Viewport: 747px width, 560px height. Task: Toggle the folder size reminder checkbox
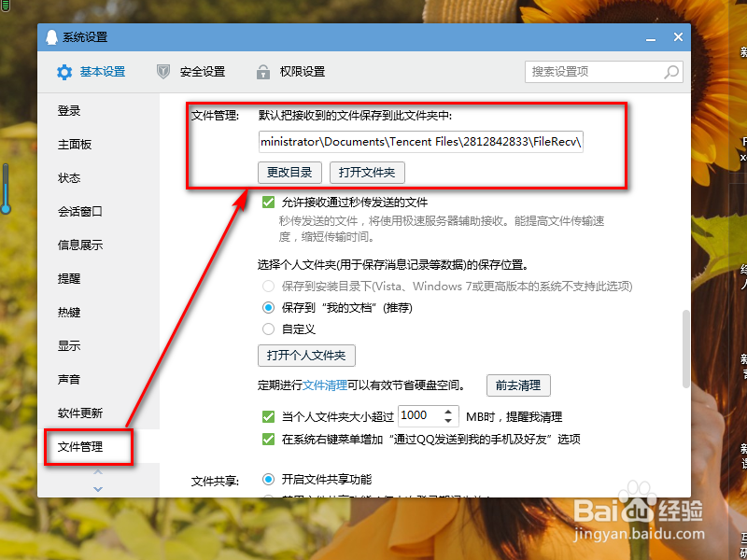267,416
